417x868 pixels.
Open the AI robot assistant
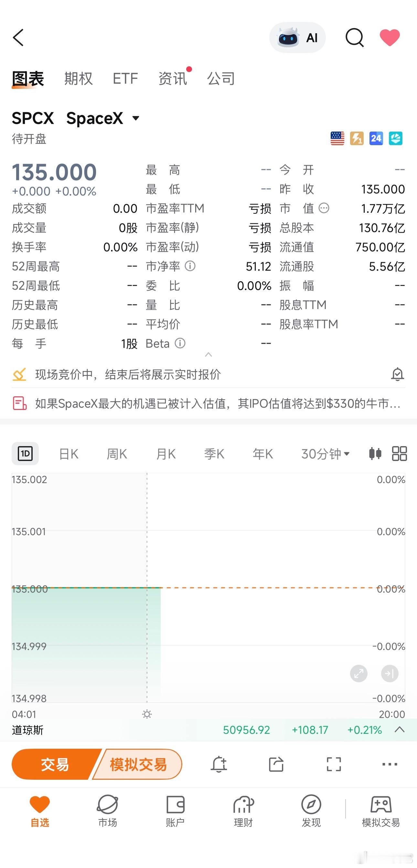(297, 38)
